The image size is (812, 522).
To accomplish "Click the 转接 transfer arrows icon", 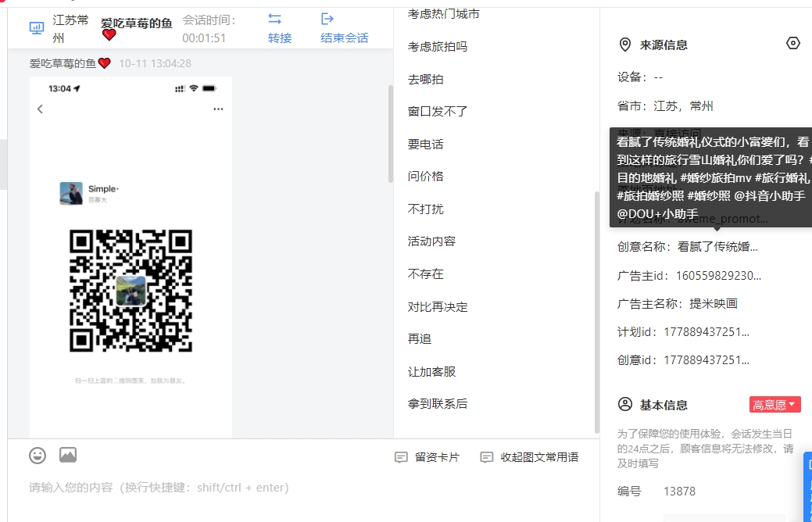I will point(274,20).
